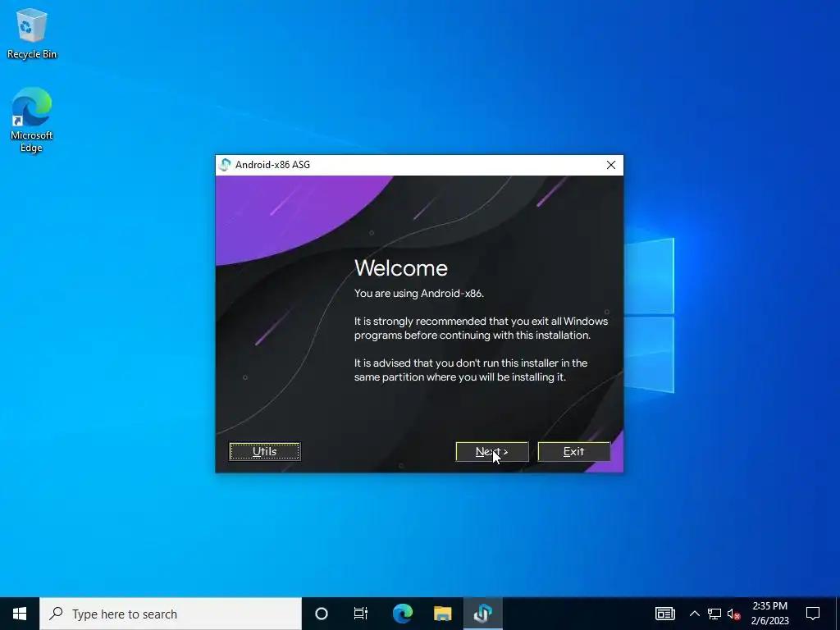Select the Android-x86 installer taskbar icon

coord(482,614)
